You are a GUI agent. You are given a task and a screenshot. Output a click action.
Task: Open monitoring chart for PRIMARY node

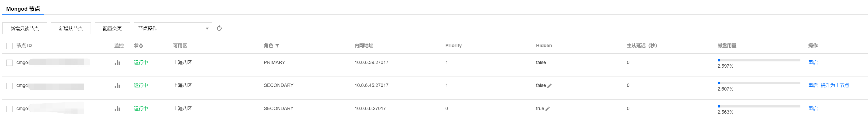117,62
